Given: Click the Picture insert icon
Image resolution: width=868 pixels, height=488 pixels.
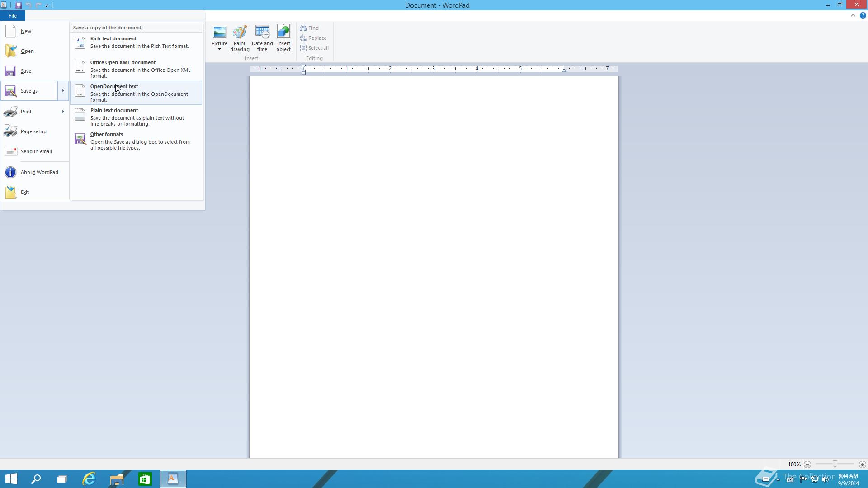Looking at the screenshot, I should [219, 32].
